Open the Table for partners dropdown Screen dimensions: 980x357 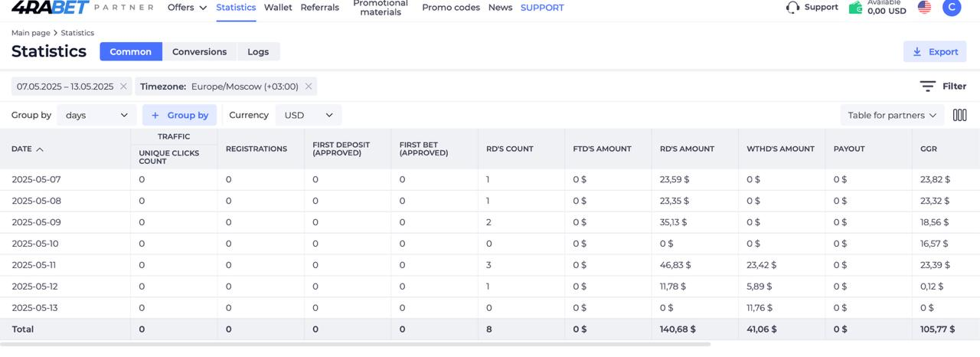892,115
